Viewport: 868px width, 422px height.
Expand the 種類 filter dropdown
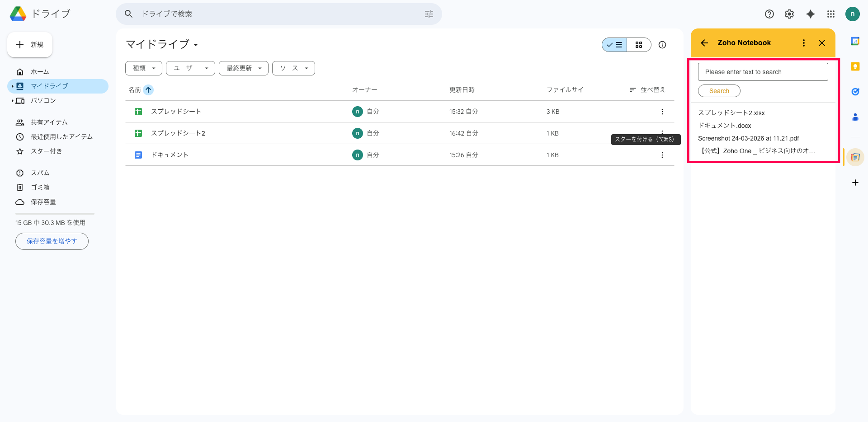144,68
